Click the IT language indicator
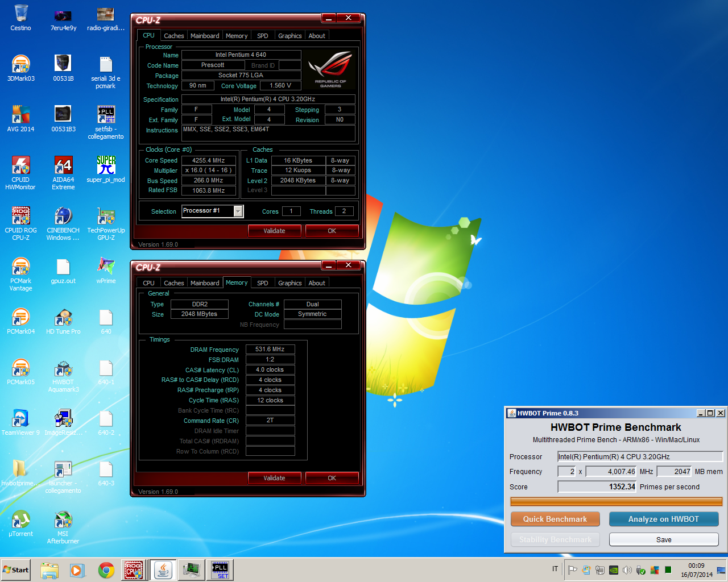The width and height of the screenshot is (728, 582). (x=555, y=569)
